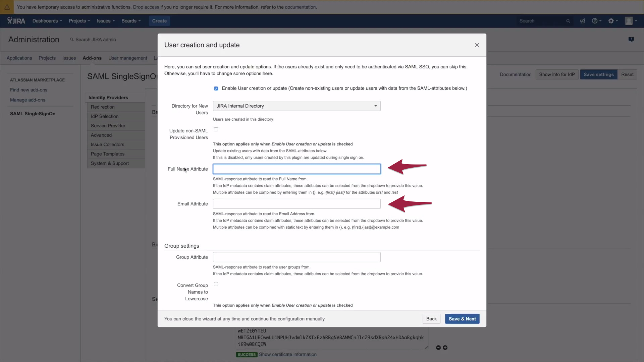Screen dimensions: 644x362
Task: Open SAML SingleSignOn sidebar link
Action: click(33, 114)
